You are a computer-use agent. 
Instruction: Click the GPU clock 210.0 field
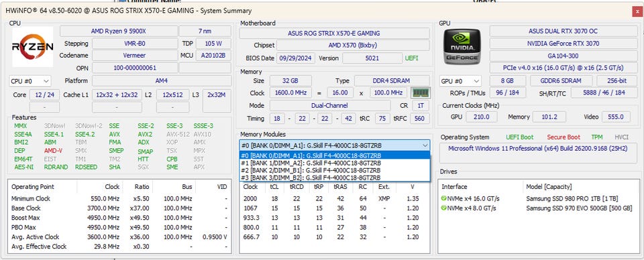click(482, 117)
